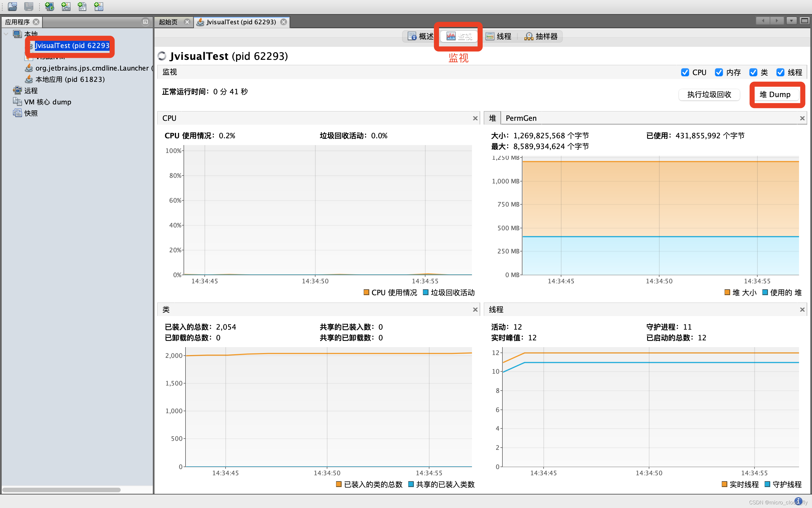The height and width of the screenshot is (508, 812).
Task: Click the 堆 大小 orange legend swatch
Action: [x=727, y=292]
